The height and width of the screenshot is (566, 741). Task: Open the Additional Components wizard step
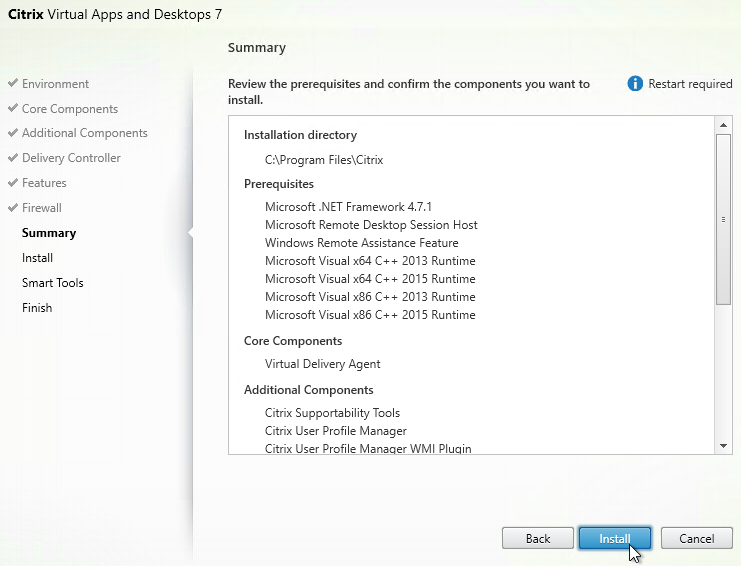point(85,133)
